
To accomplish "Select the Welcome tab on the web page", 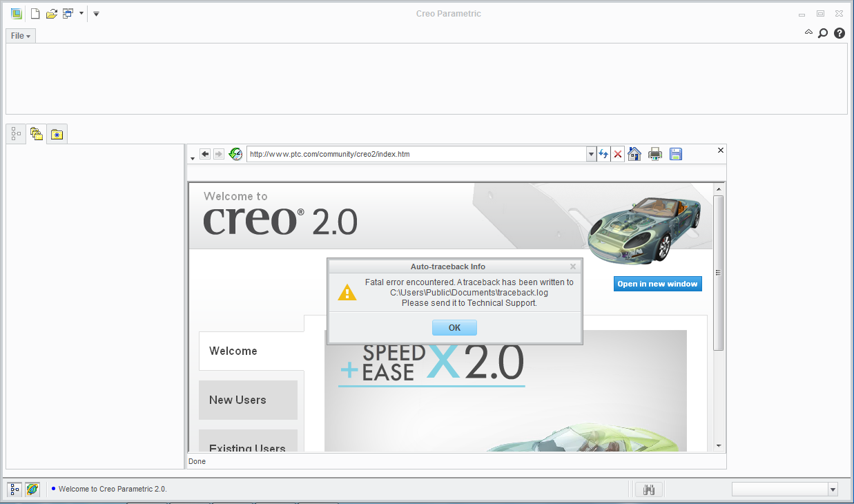I will (251, 351).
